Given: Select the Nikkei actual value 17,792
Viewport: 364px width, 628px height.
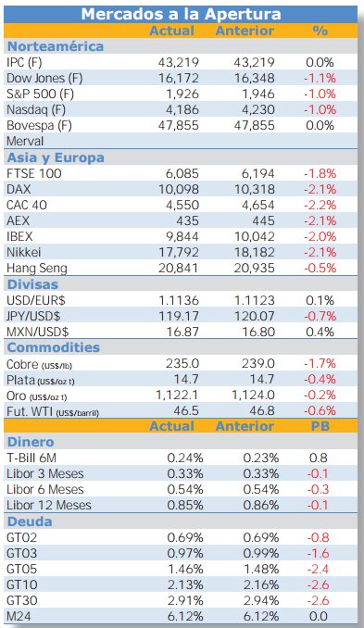Looking at the screenshot, I should tap(179, 252).
